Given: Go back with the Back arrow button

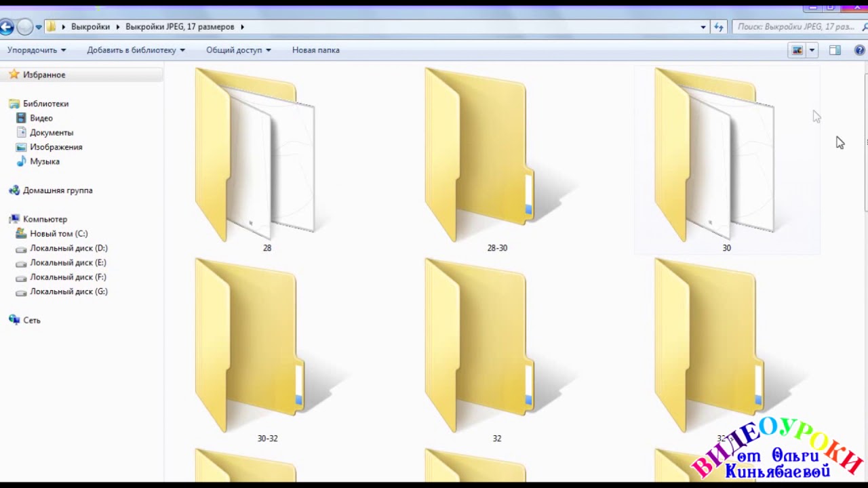Looking at the screenshot, I should coord(6,27).
